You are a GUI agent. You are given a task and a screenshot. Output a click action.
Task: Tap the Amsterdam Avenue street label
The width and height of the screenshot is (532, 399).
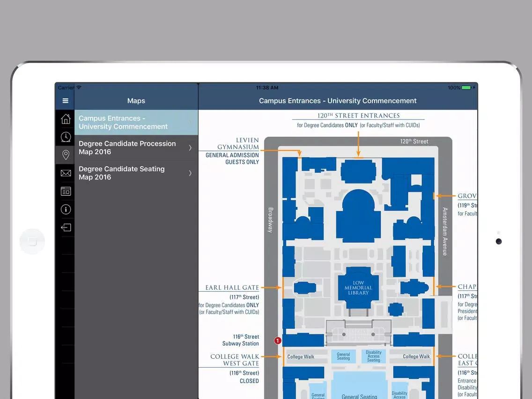click(445, 231)
